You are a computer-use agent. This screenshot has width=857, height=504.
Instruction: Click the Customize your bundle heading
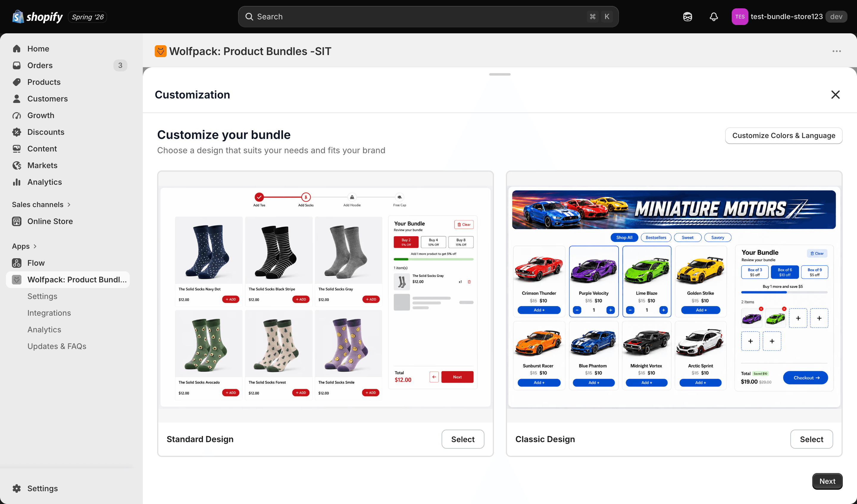click(x=224, y=135)
